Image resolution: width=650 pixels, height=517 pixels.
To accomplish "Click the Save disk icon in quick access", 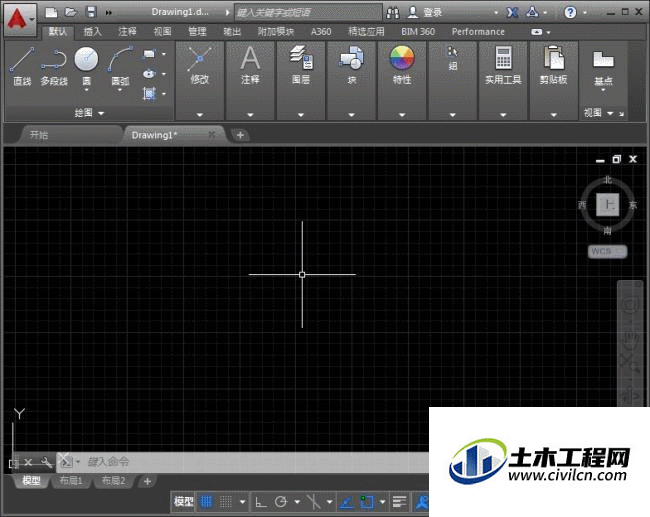I will click(x=91, y=12).
